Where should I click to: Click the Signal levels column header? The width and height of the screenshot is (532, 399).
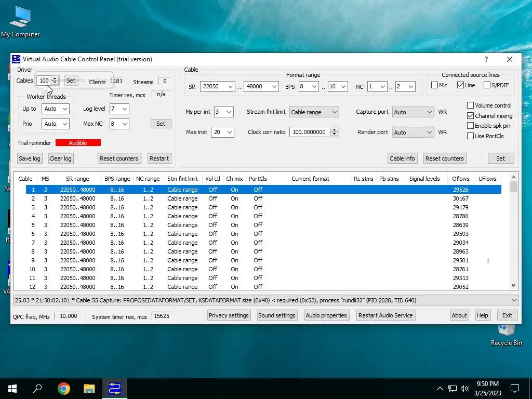pyautogui.click(x=424, y=179)
